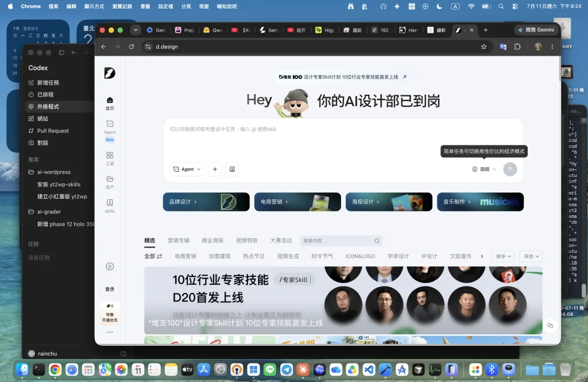The width and height of the screenshot is (588, 382).
Task: Reload the d.design page
Action: [x=131, y=47]
